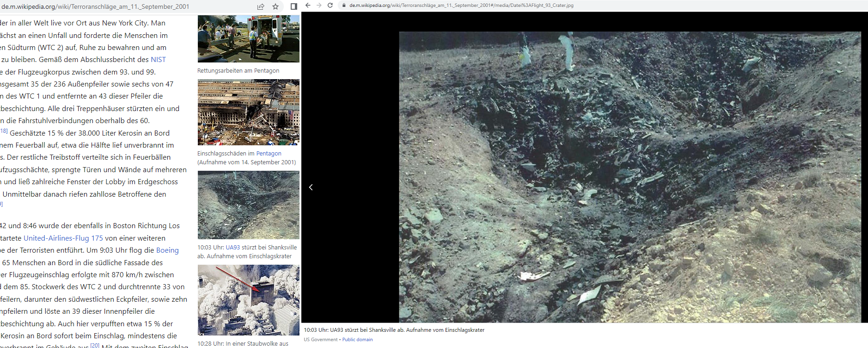Click the share icon in left browser address bar

pyautogui.click(x=261, y=6)
